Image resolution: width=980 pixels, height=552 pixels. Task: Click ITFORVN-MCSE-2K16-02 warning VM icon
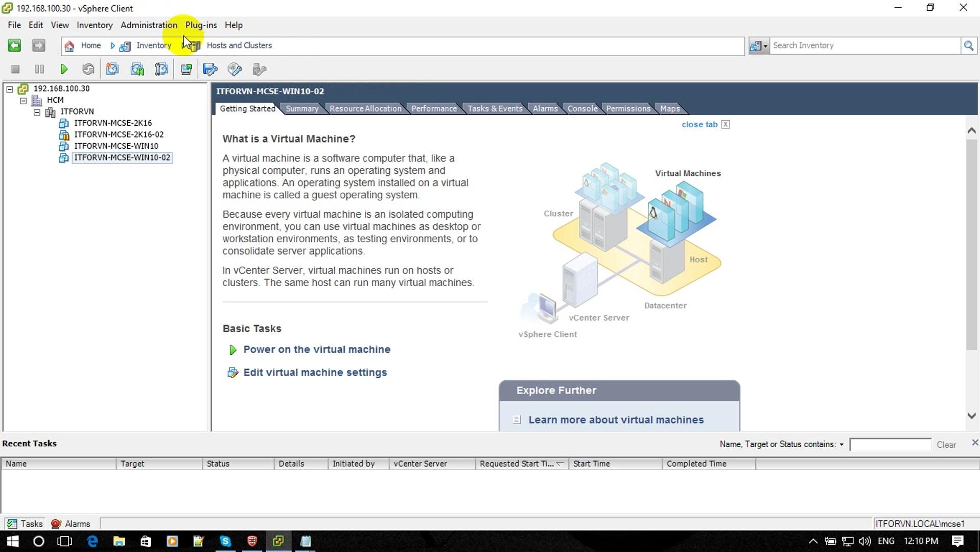[x=64, y=135]
